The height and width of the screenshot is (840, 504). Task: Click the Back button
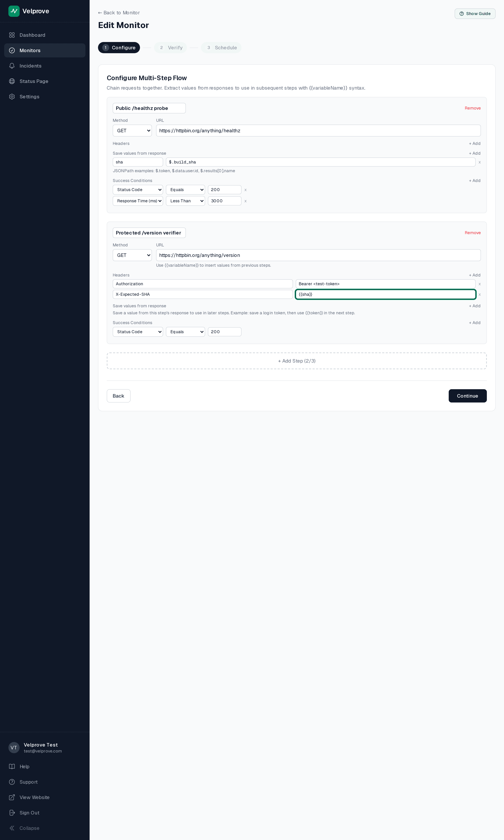(x=118, y=396)
